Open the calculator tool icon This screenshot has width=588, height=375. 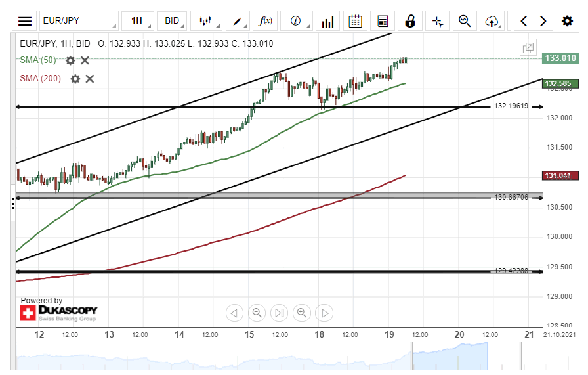(383, 21)
